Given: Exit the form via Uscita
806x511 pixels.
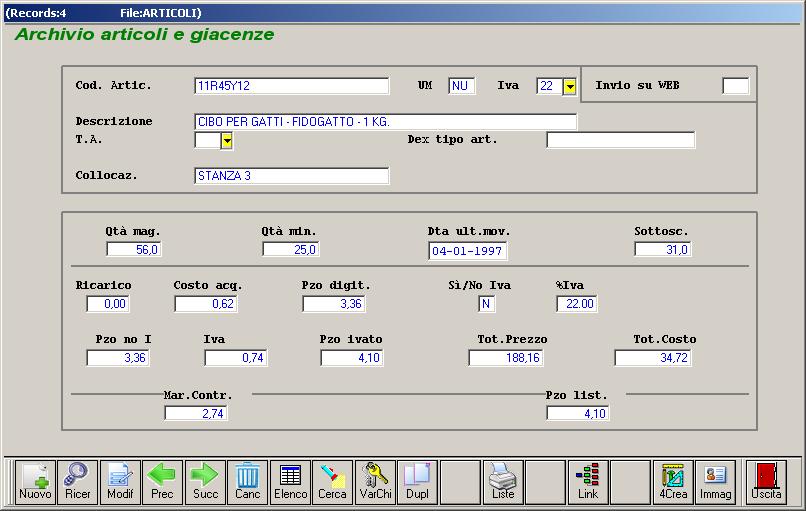Looking at the screenshot, I should (x=766, y=482).
